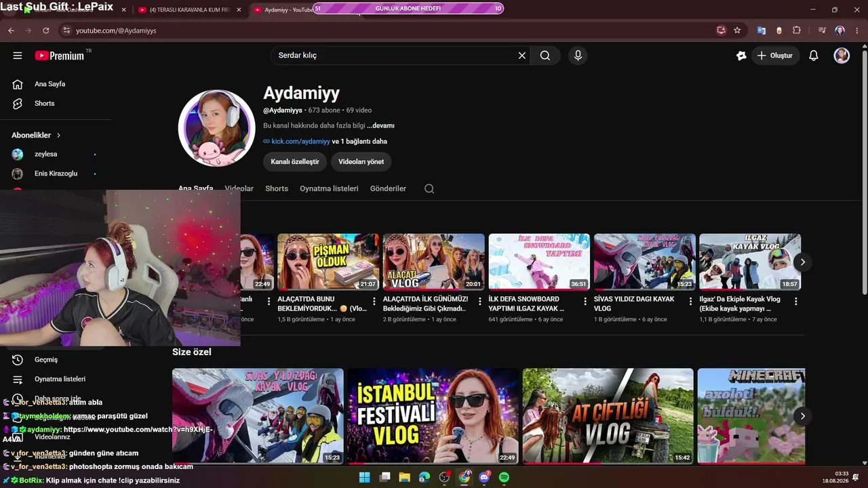
Task: Click the Aydamiyy channel profile picture
Action: coord(217,128)
